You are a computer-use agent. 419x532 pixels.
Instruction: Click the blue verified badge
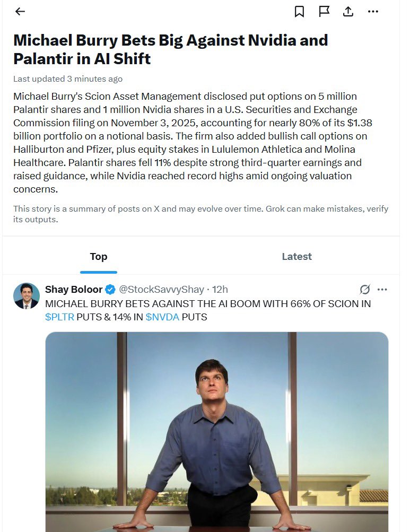tap(110, 290)
